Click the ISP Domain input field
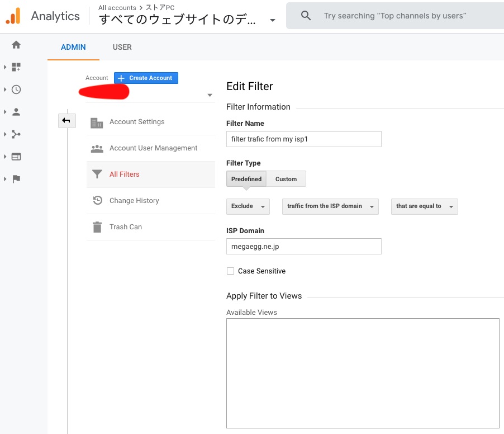 pos(303,247)
